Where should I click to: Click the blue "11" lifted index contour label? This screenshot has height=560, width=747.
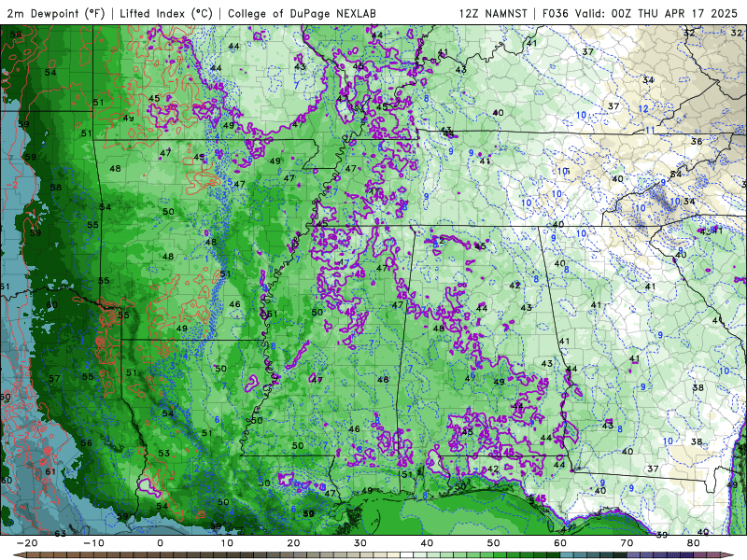tap(650, 130)
